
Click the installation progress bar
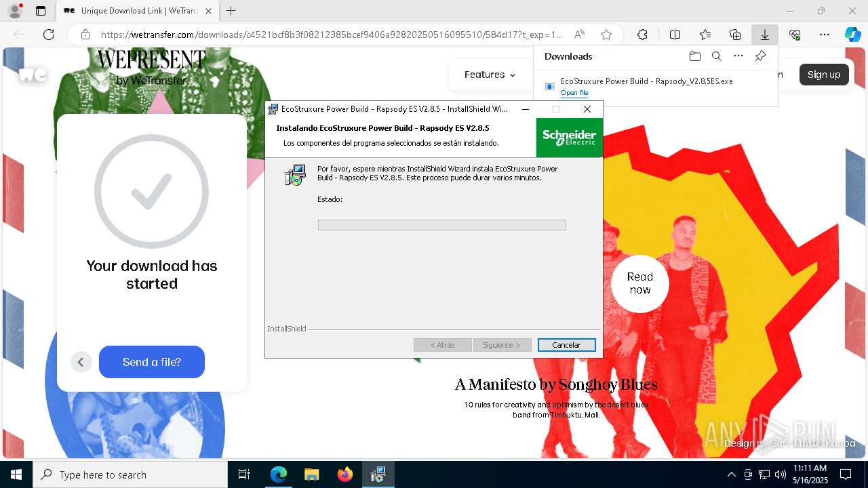click(x=441, y=225)
